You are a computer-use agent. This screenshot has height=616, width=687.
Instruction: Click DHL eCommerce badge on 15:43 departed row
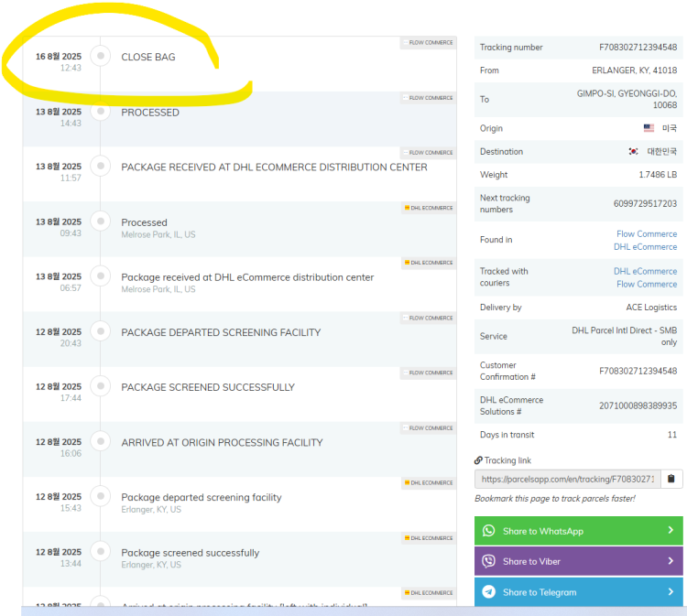coord(429,482)
